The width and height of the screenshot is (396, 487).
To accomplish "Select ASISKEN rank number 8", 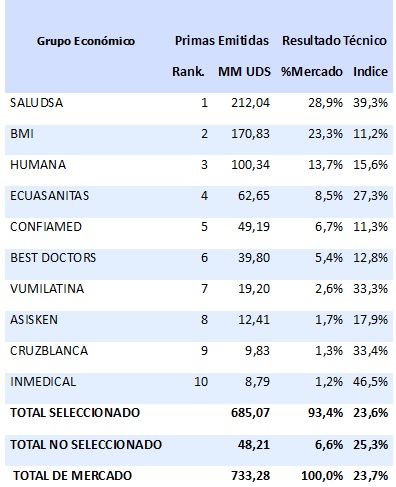I will [x=204, y=320].
